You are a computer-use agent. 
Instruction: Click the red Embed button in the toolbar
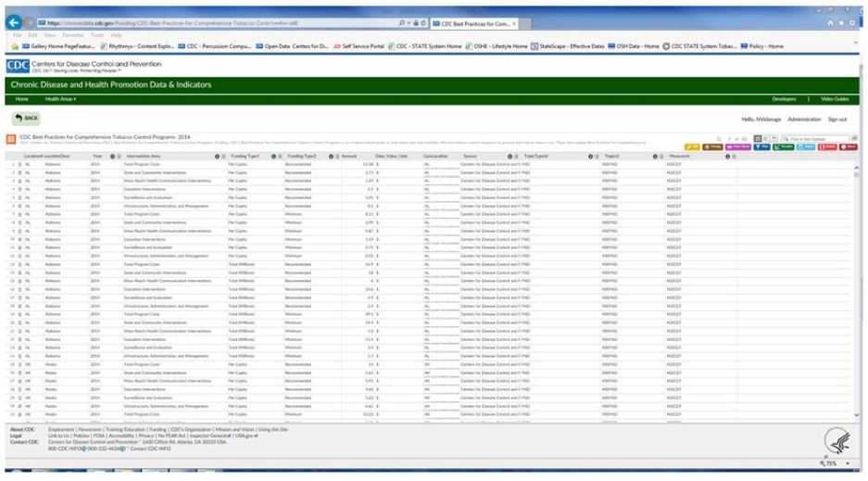tap(827, 146)
